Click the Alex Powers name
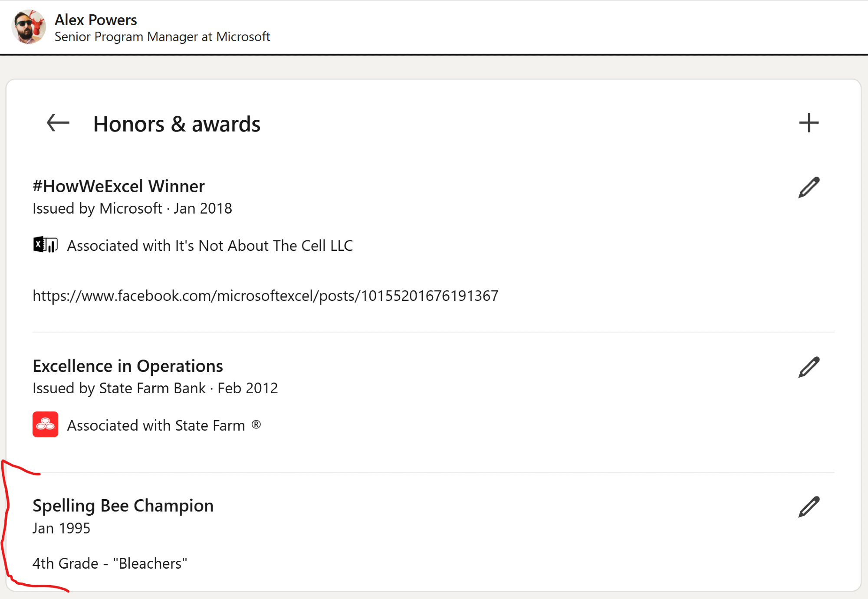 pos(95,20)
